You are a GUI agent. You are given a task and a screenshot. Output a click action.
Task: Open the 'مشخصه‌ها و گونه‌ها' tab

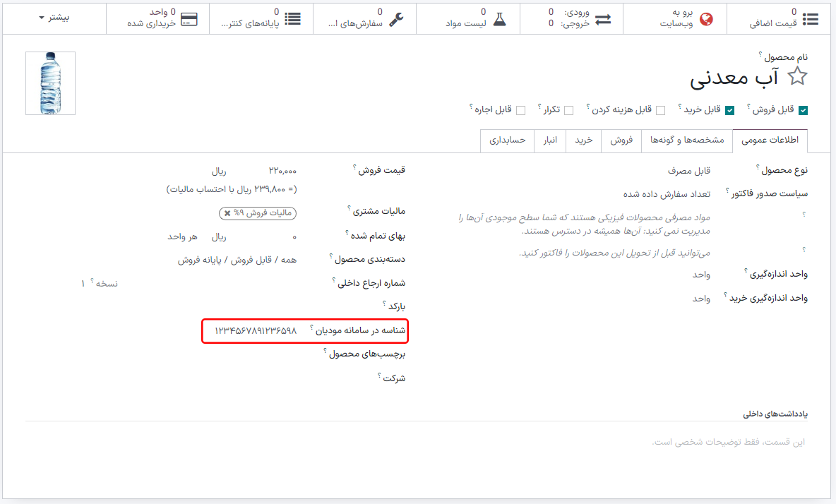pos(686,140)
